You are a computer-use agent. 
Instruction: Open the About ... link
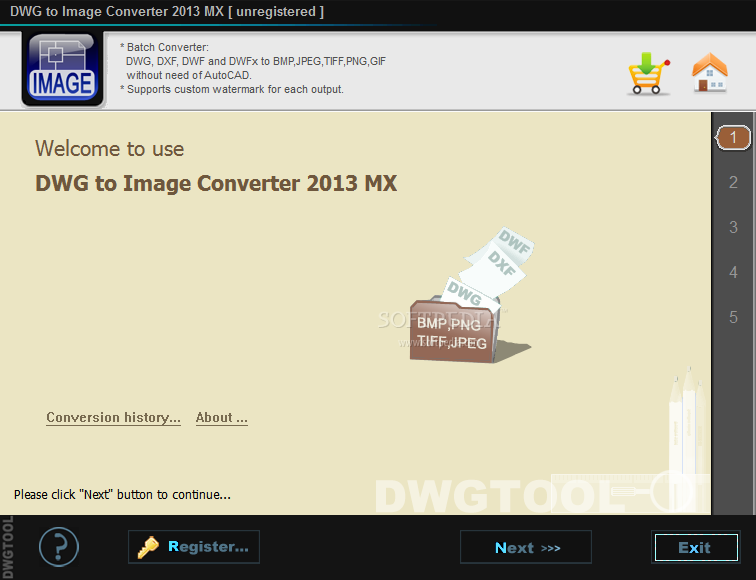coord(222,418)
